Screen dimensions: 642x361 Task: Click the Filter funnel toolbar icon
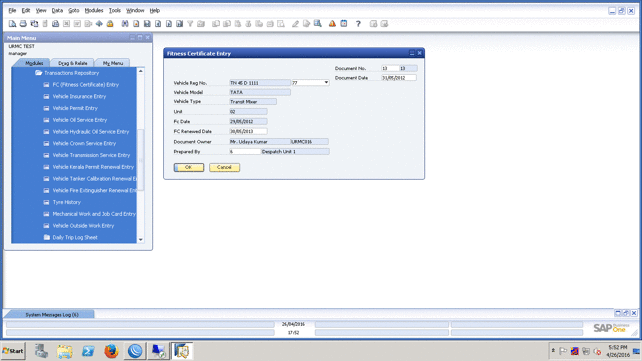click(x=190, y=24)
